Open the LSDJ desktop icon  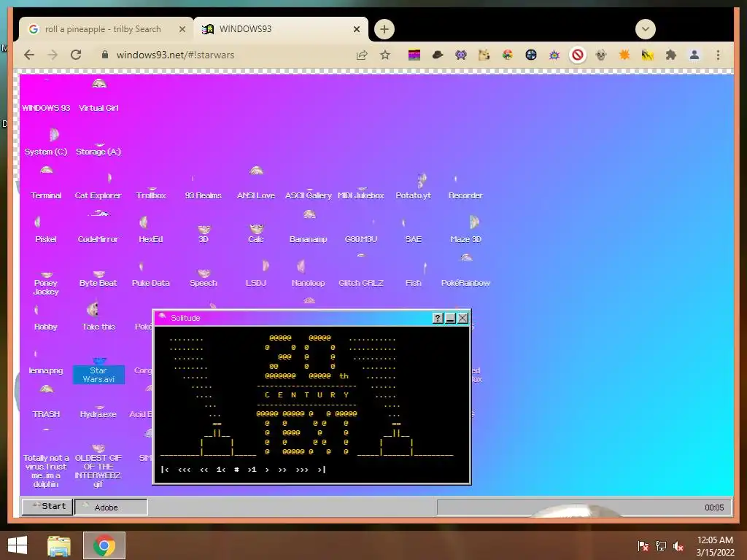(256, 274)
